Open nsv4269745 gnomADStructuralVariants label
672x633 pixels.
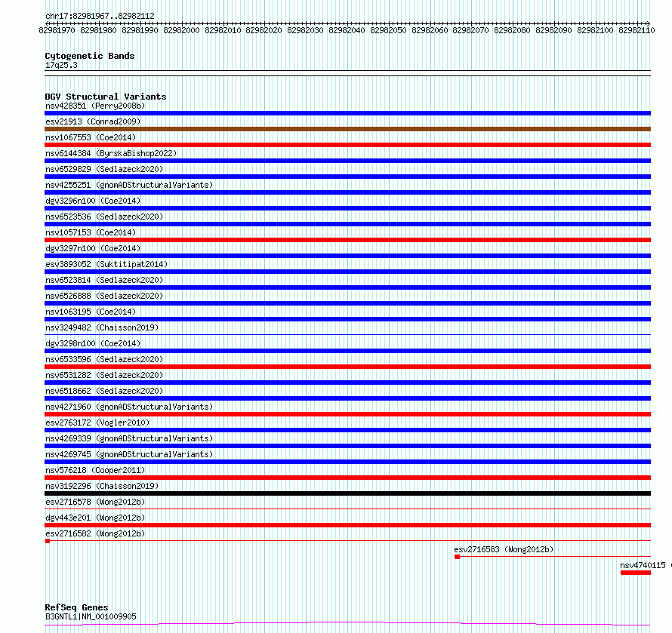(x=129, y=454)
